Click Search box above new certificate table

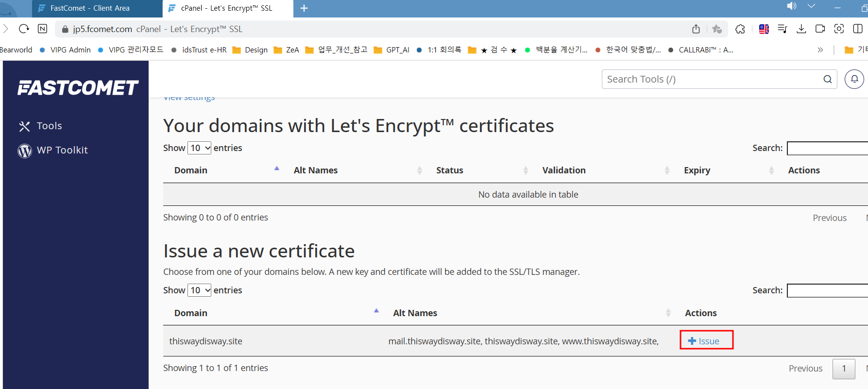[827, 290]
